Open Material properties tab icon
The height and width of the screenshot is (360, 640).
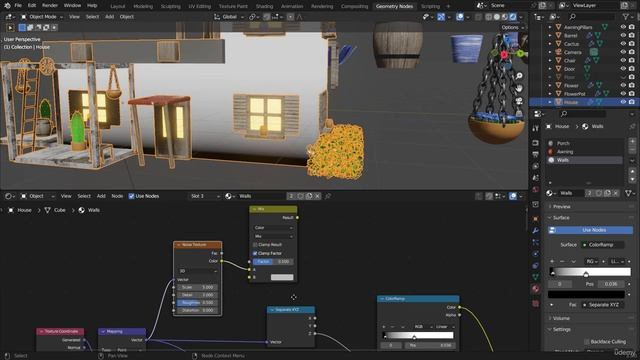(536, 289)
